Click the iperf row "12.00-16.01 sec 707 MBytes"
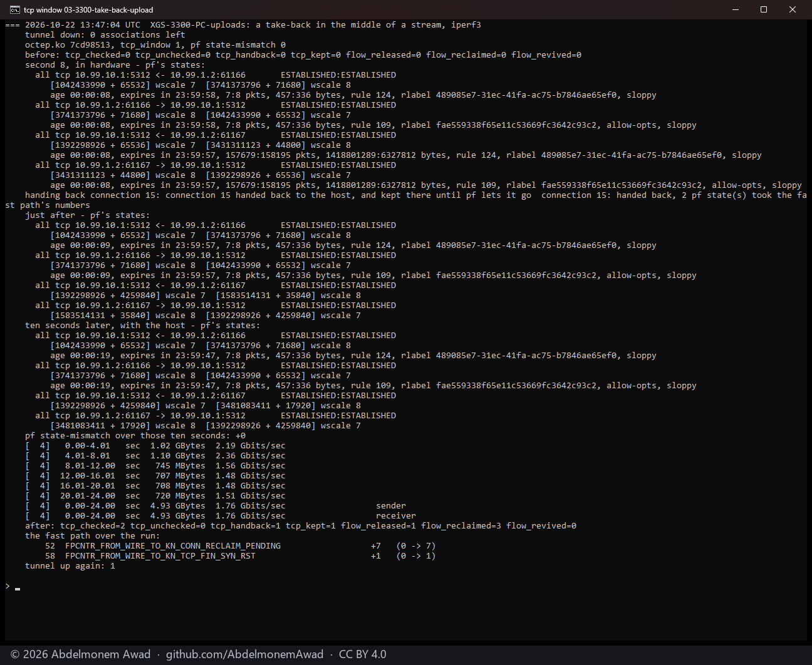812x665 pixels. click(x=155, y=476)
